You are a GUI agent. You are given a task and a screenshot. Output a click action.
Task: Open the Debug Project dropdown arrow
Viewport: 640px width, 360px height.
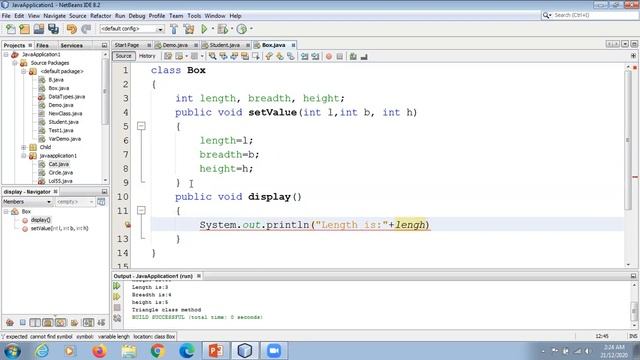pos(231,29)
